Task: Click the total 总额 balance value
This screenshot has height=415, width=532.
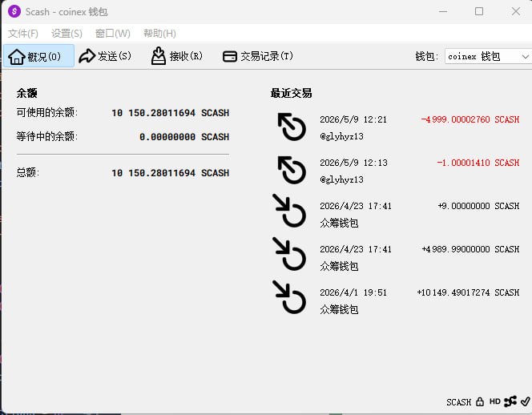Action: click(171, 173)
